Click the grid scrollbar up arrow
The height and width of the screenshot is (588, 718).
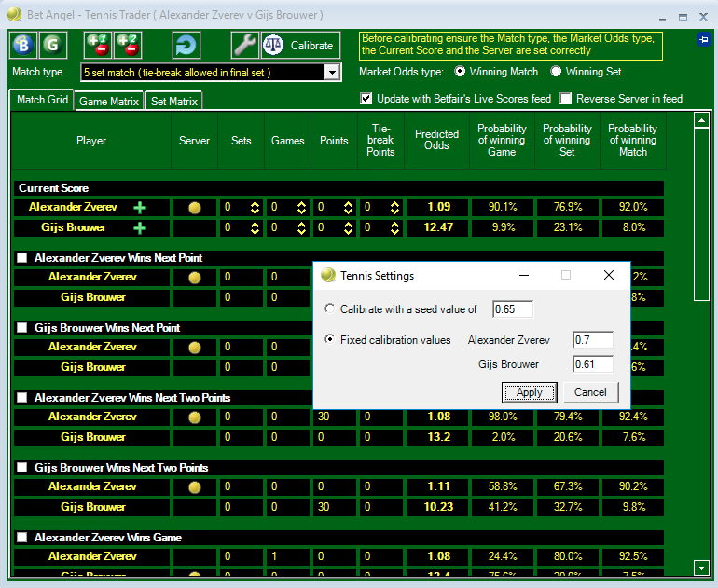(701, 120)
